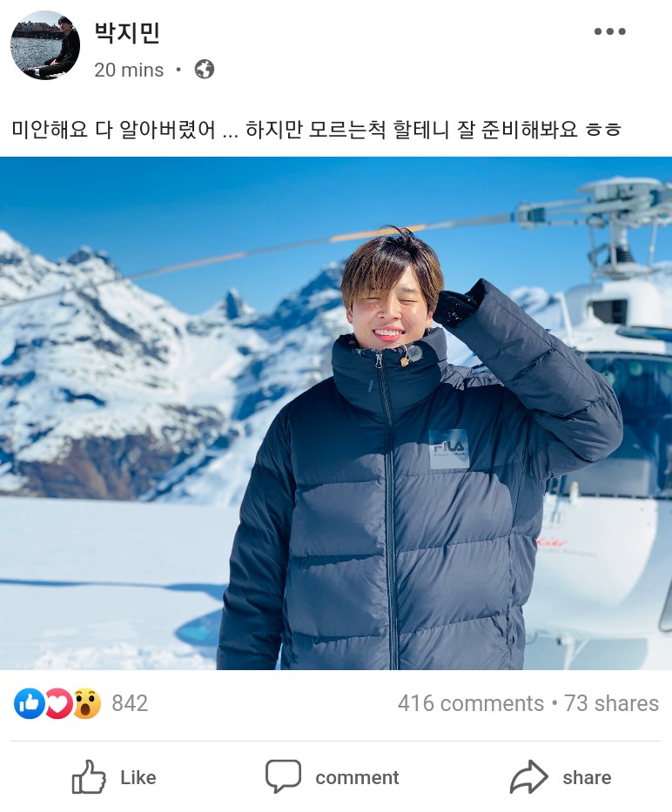The height and width of the screenshot is (812, 672).
Task: Click the speech bubble comment icon
Action: [283, 775]
